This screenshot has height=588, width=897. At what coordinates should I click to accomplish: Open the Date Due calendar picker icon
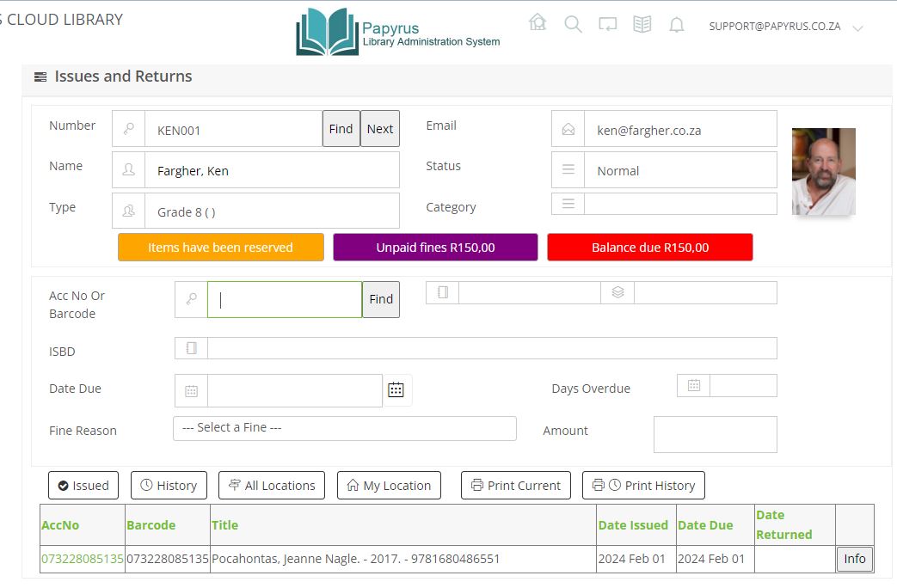click(x=396, y=390)
